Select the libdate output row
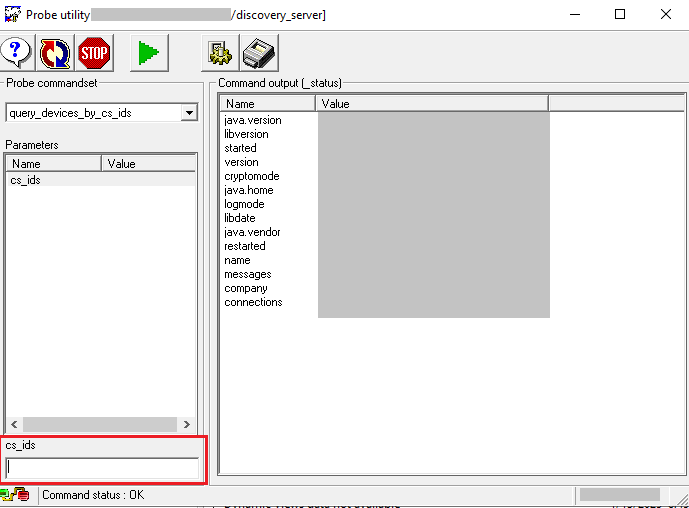689x508 pixels. (239, 218)
